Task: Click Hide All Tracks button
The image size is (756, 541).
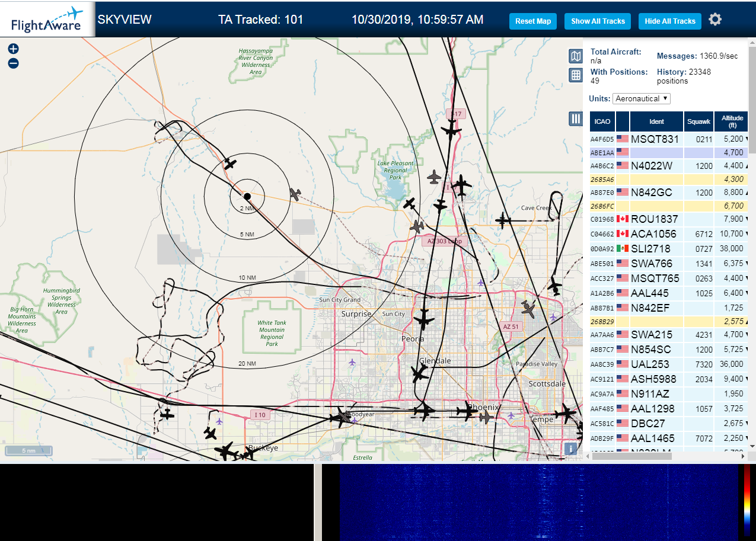Action: point(670,21)
